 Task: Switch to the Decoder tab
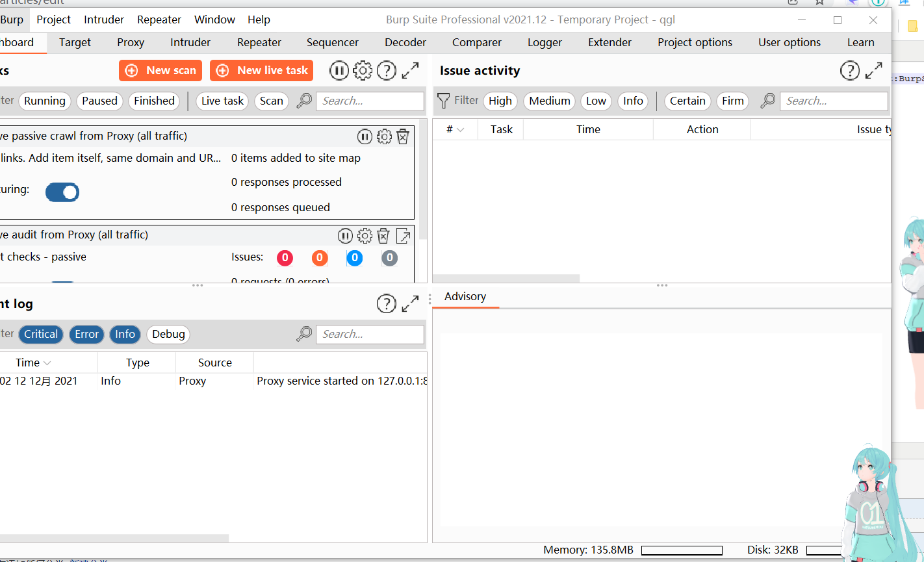pos(405,42)
